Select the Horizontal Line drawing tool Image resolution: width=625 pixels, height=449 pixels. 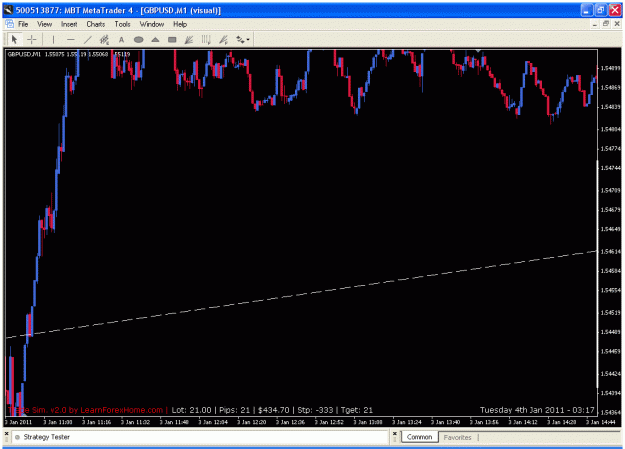(71, 39)
